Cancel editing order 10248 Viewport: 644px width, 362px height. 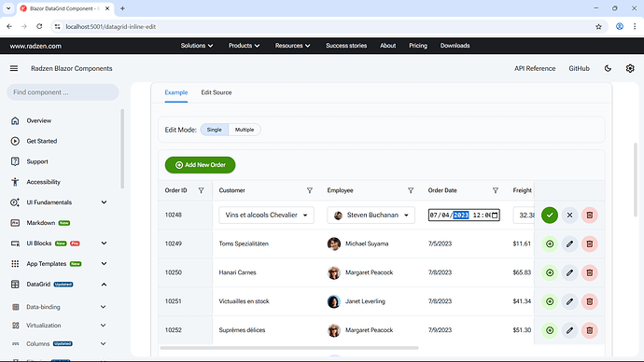[569, 216]
